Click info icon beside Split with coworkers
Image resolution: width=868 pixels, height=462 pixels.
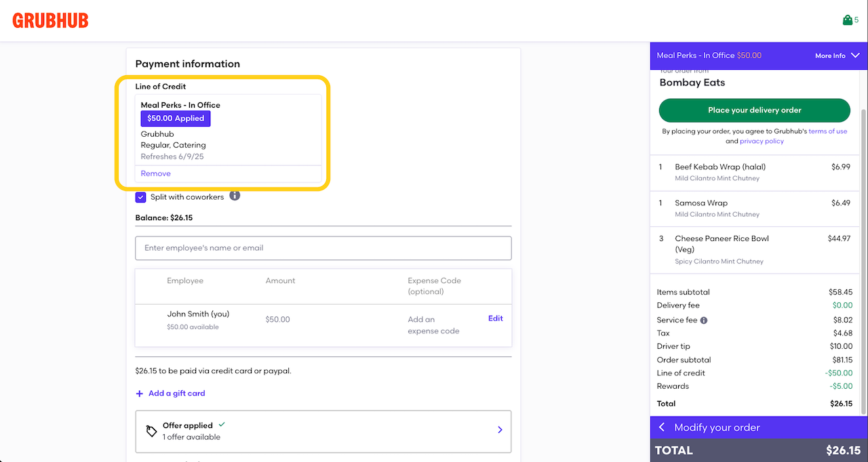[x=235, y=196]
